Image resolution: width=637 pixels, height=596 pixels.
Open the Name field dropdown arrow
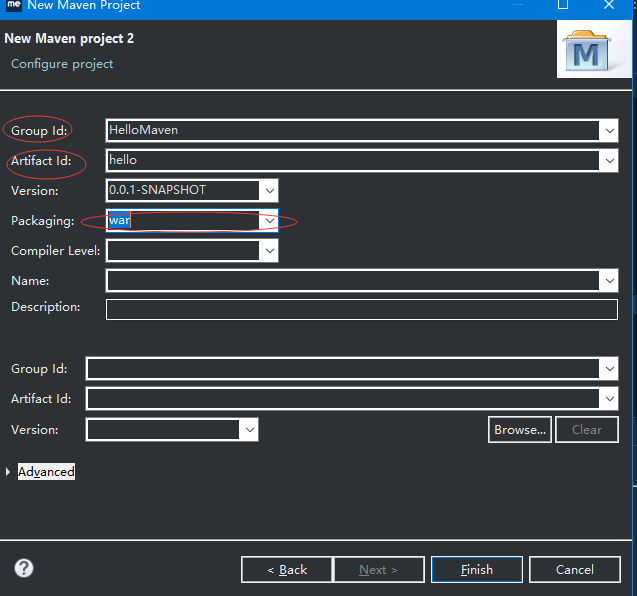coord(609,280)
